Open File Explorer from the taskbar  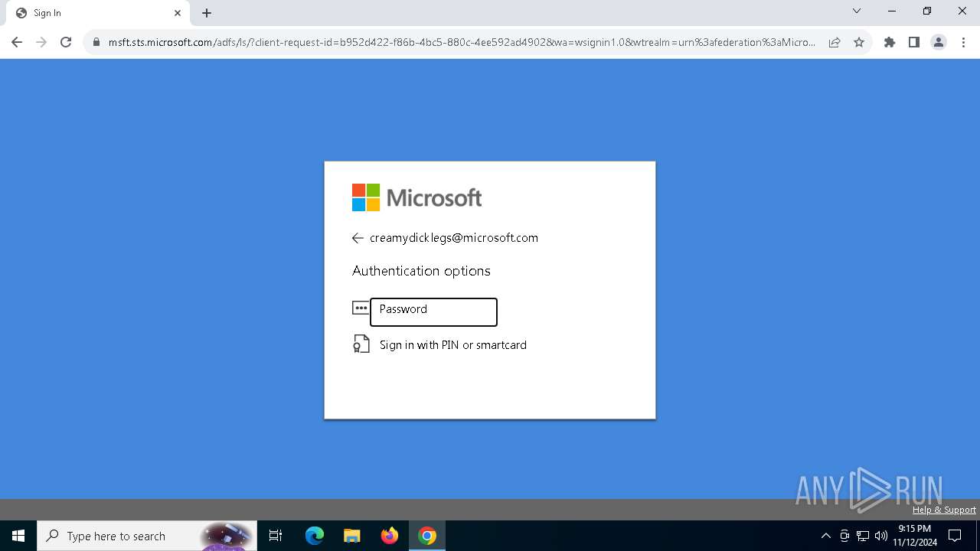(x=352, y=536)
